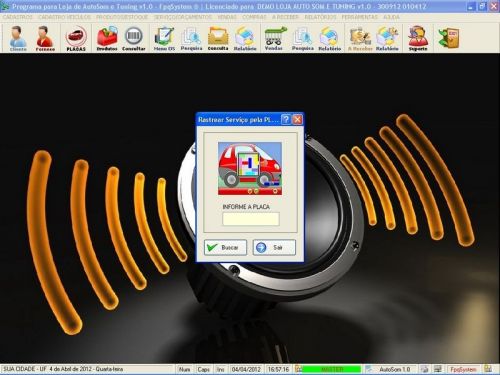Click Relatório icon next to Consulta
Image resolution: width=500 pixels, height=375 pixels.
tap(245, 39)
